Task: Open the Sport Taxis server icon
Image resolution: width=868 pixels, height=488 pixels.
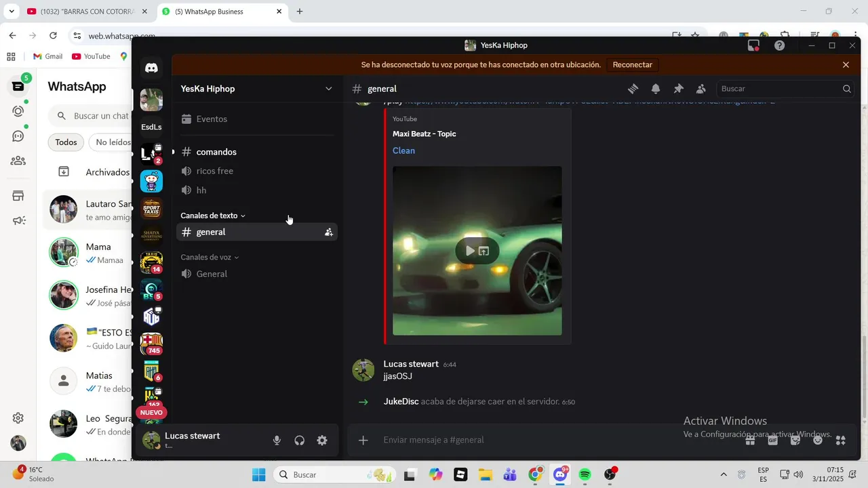Action: click(151, 208)
